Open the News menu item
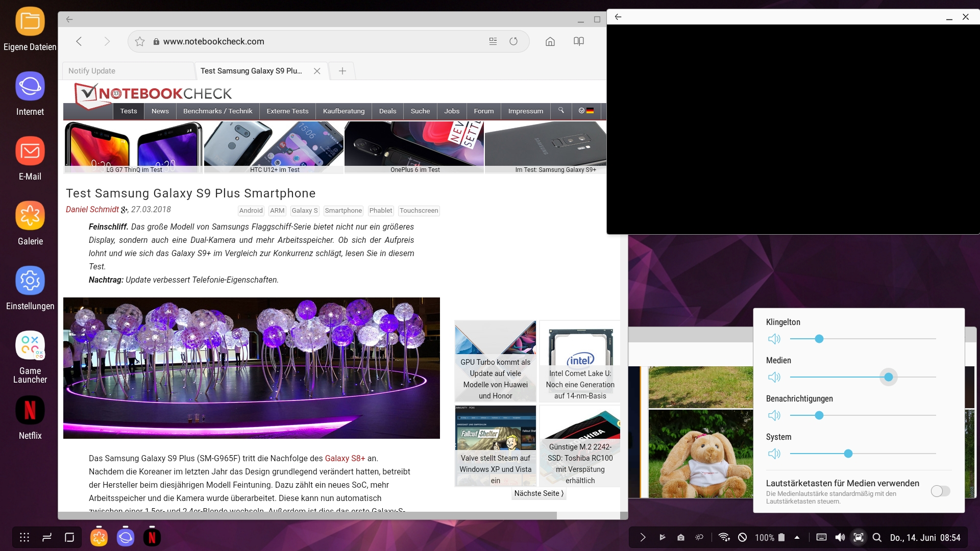This screenshot has width=980, height=551. click(160, 111)
